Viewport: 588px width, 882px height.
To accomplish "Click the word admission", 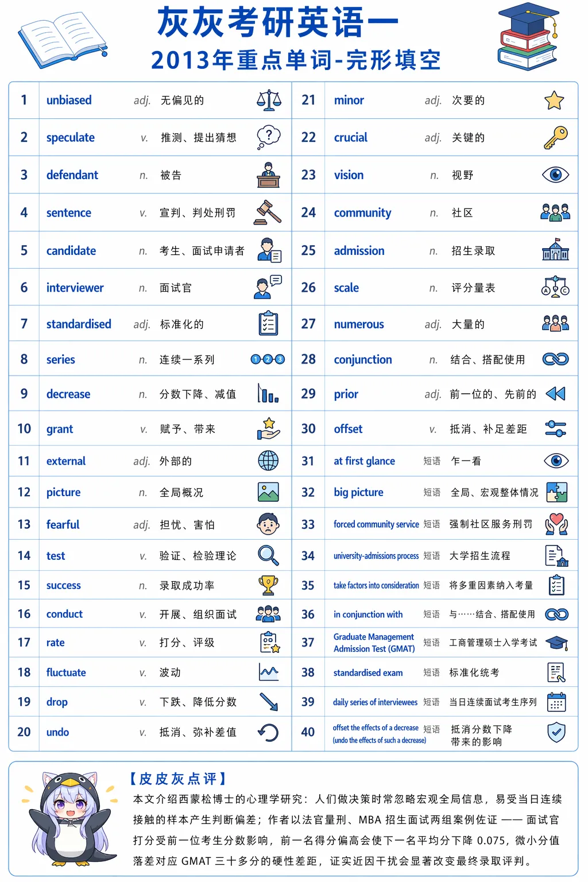I will click(359, 250).
